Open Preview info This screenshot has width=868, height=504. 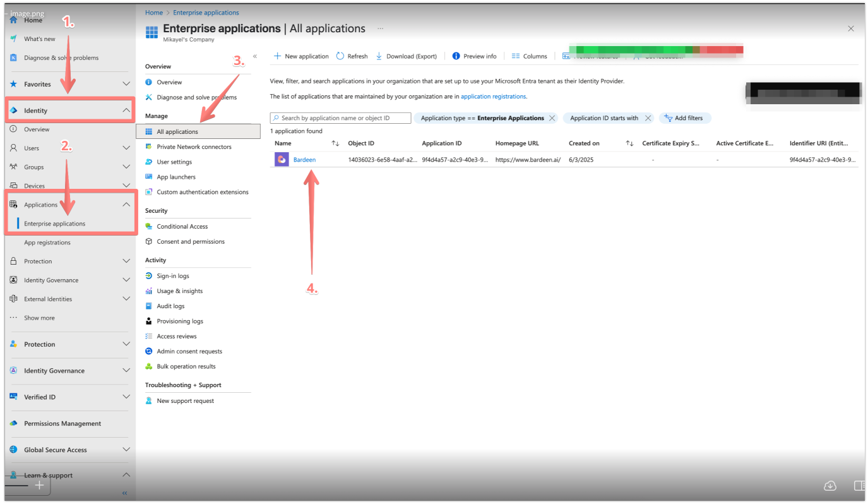click(474, 56)
